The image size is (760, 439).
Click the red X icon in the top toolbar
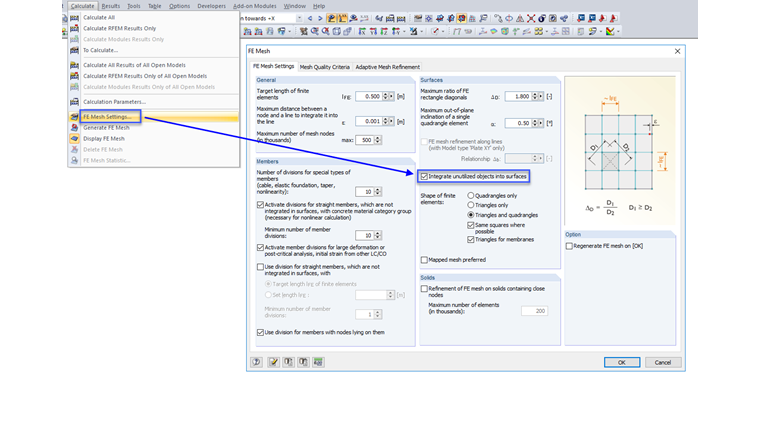point(531,18)
